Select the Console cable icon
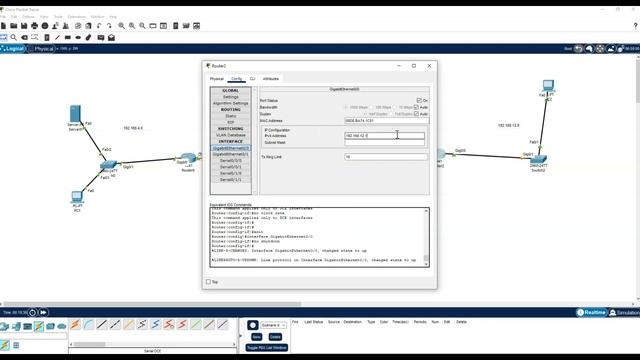This screenshot has width=640, height=360. click(89, 324)
